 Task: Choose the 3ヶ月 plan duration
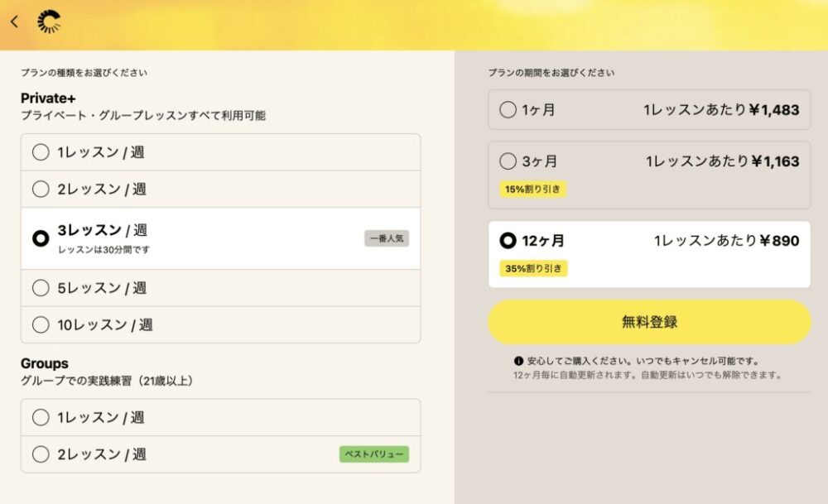tap(508, 161)
